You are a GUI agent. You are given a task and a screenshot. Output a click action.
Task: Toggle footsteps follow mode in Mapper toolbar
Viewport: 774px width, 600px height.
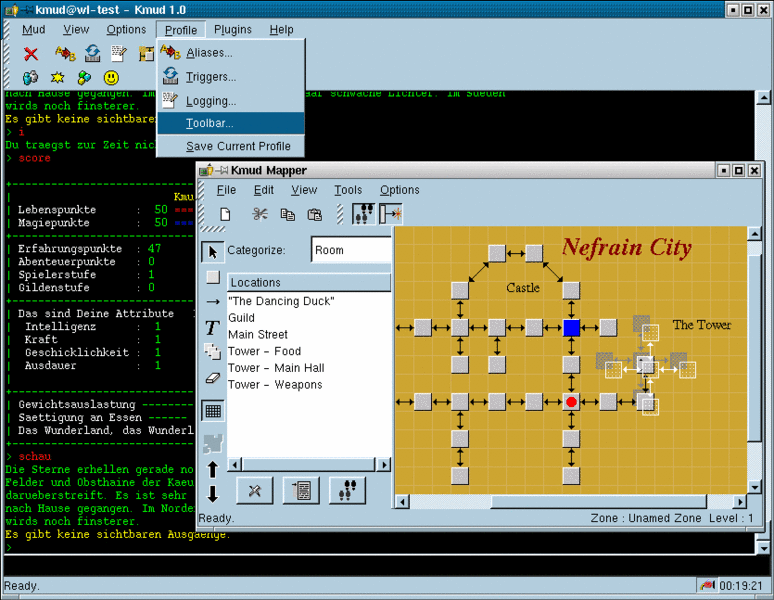click(363, 214)
